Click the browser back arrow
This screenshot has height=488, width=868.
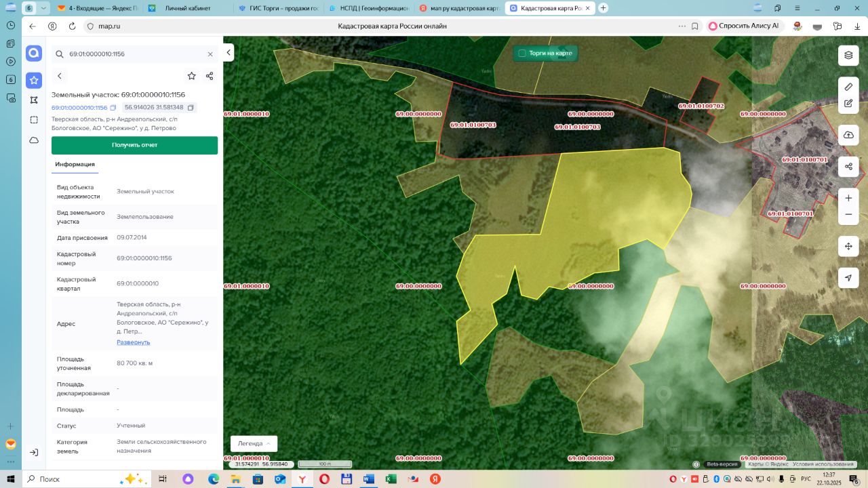(33, 26)
